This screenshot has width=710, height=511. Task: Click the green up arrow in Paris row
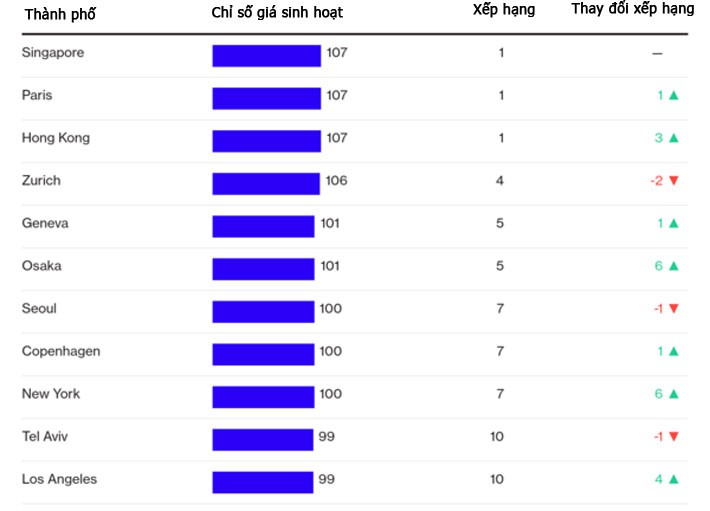(674, 96)
